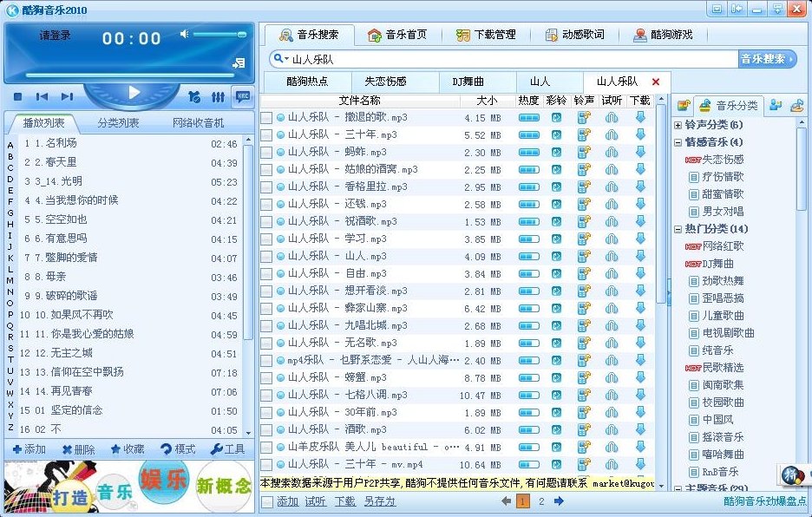The width and height of the screenshot is (812, 517).
Task: Download 山人乐队 - 还钱.mp3
Action: coord(640,204)
